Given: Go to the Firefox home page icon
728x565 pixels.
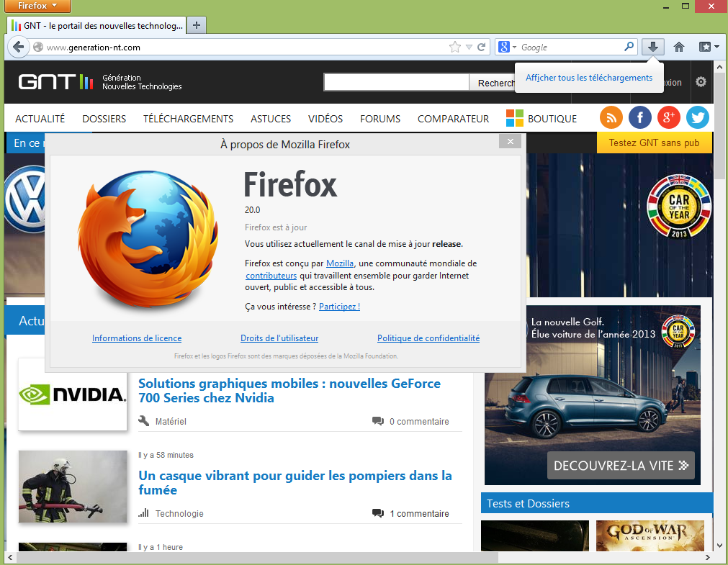Looking at the screenshot, I should click(x=678, y=47).
